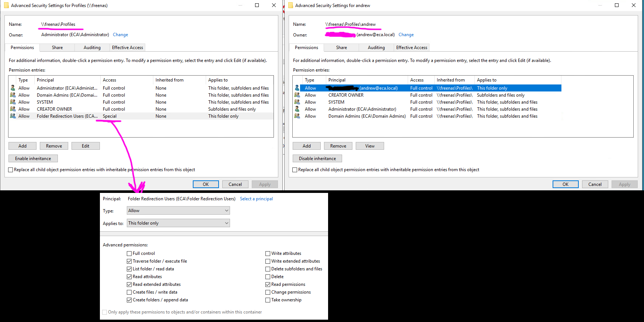Maximize the andrew security settings window

point(617,5)
